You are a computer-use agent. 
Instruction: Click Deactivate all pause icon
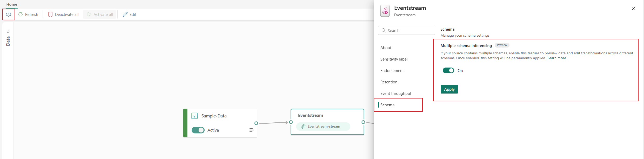coord(50,14)
